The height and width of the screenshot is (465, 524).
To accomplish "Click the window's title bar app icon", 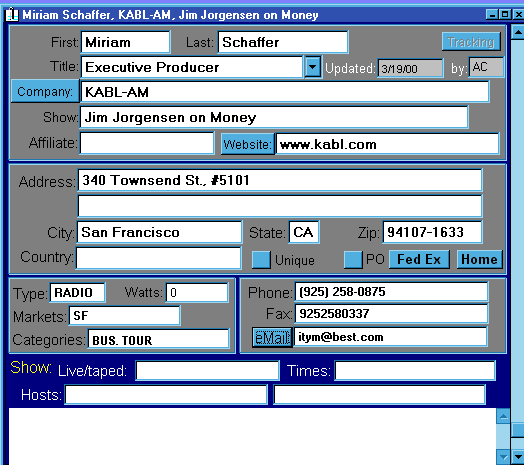I will click(x=12, y=14).
